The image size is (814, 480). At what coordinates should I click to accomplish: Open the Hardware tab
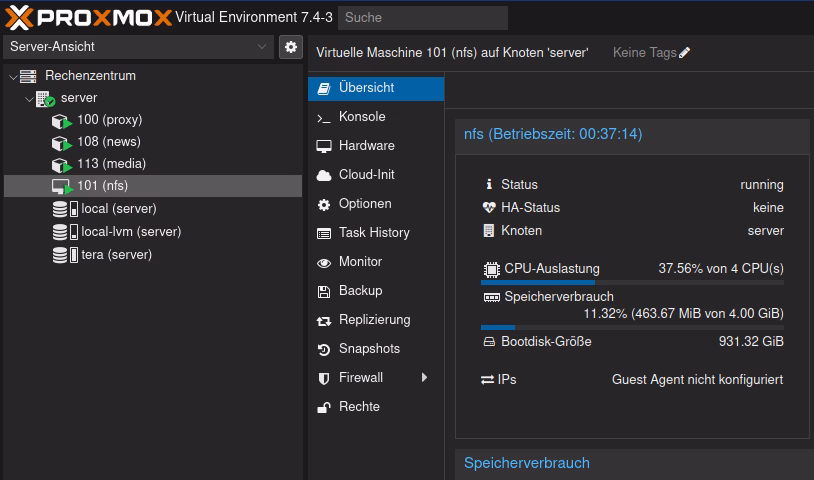coord(376,146)
